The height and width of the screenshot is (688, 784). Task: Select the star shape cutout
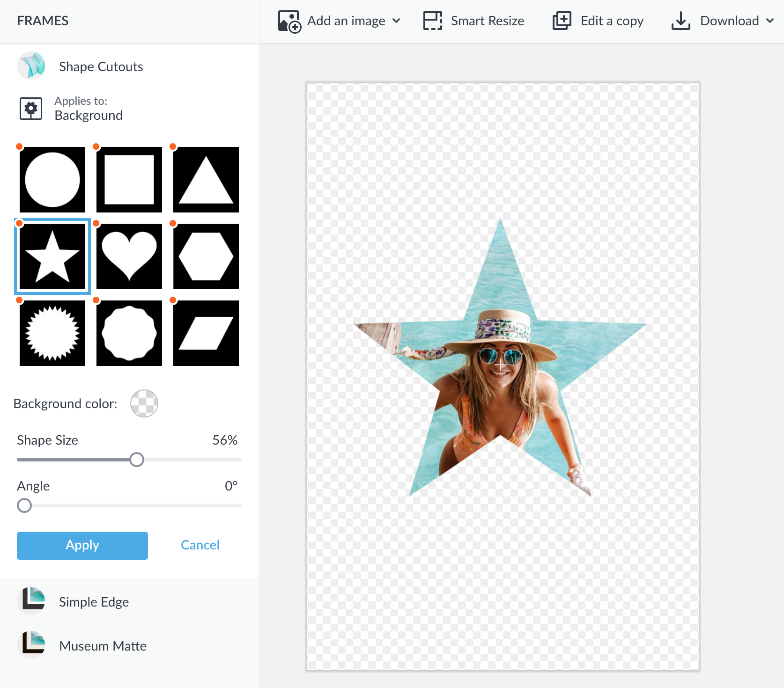pyautogui.click(x=52, y=256)
